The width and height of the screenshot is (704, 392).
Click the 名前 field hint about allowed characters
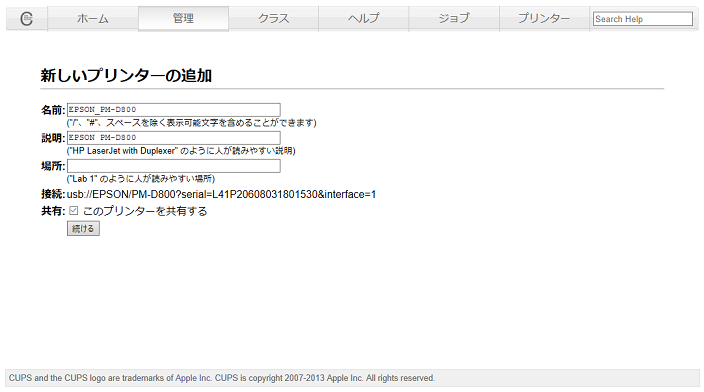point(192,123)
